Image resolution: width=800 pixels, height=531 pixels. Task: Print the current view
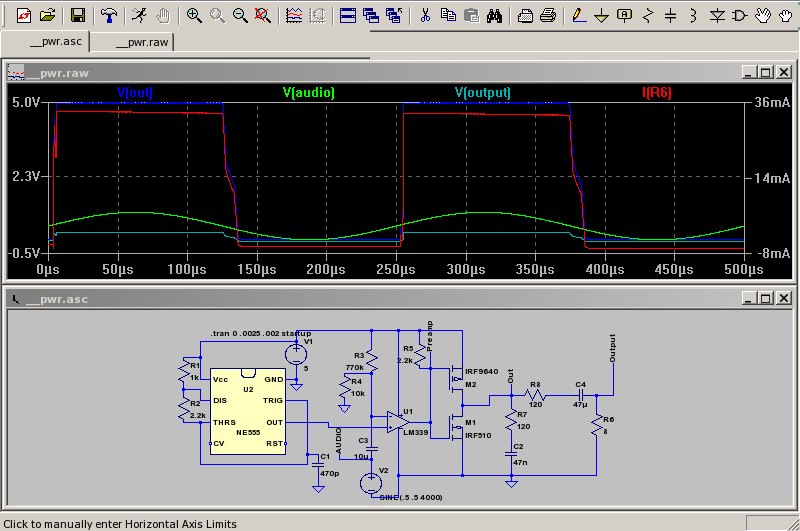coord(548,15)
